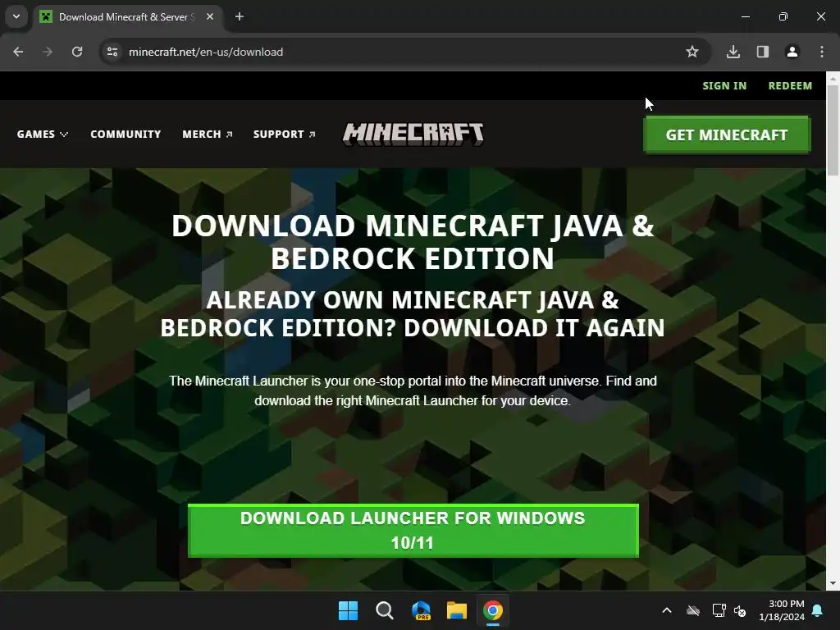Open Chrome three-dot menu

point(822,52)
